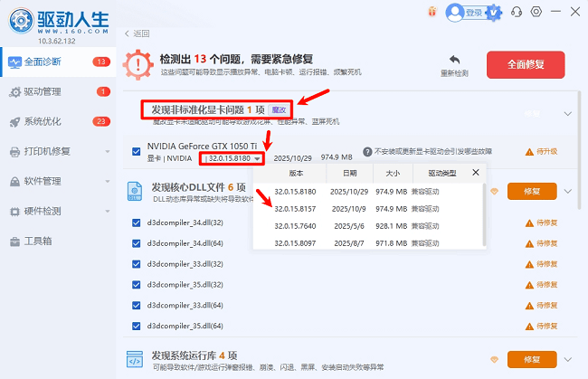
Task: Click warning triangle for d3dcompiler_34.dll(32)
Action: point(529,223)
